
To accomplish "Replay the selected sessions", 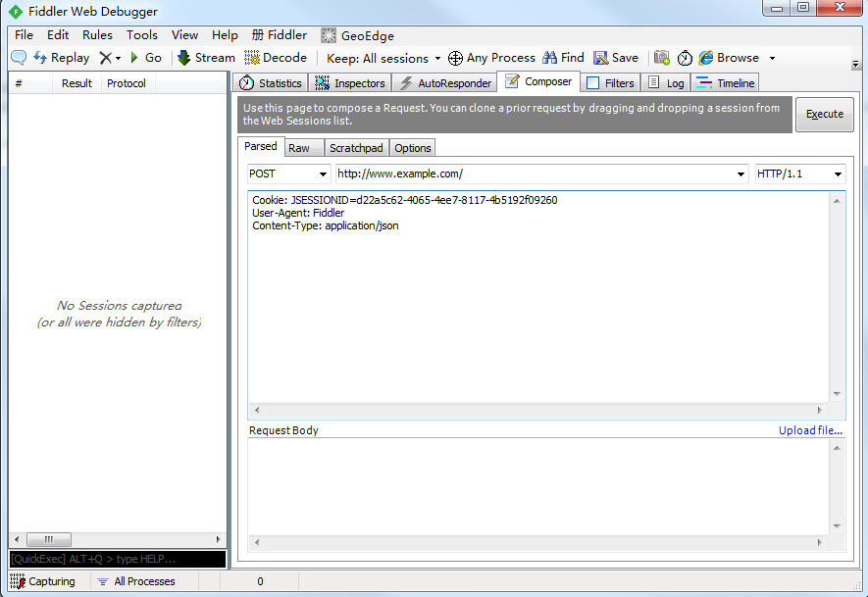I will coord(62,58).
